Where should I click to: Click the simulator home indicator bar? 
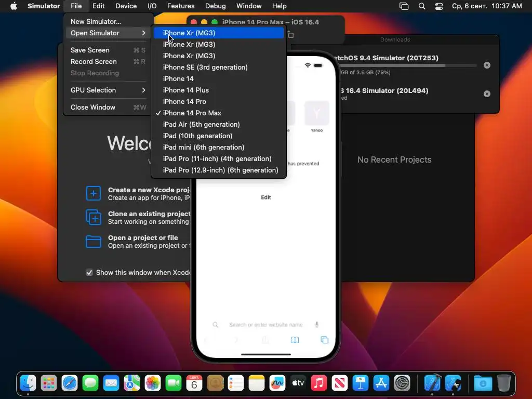click(x=266, y=354)
